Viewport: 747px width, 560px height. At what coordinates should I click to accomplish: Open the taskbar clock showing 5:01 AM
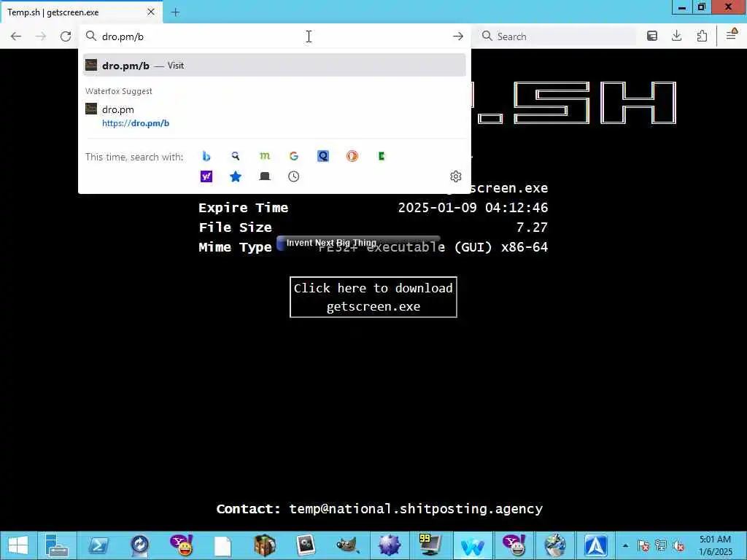pos(715,545)
